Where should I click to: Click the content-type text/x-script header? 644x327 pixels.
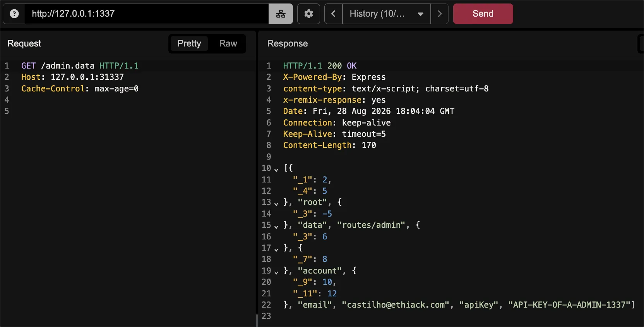pos(386,89)
